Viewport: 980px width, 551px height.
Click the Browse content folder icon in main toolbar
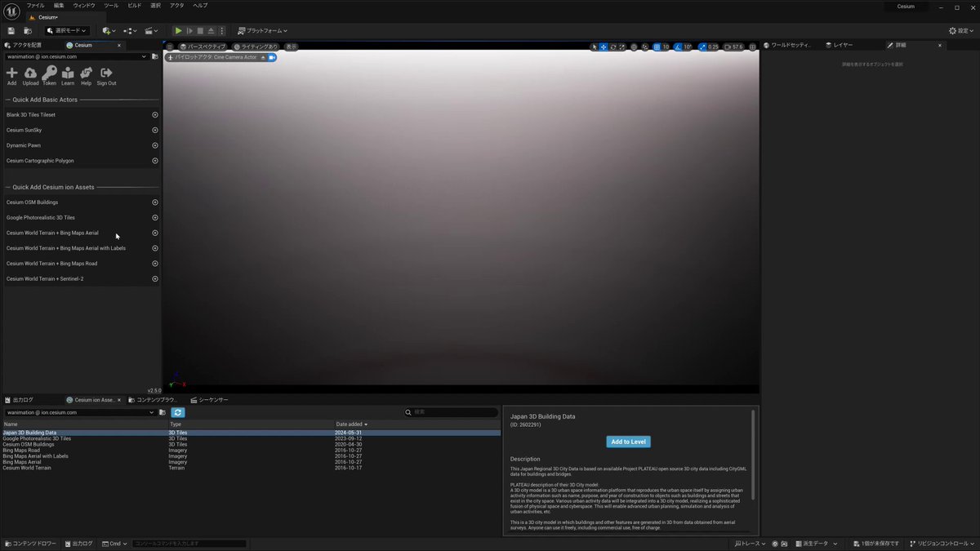(x=28, y=30)
